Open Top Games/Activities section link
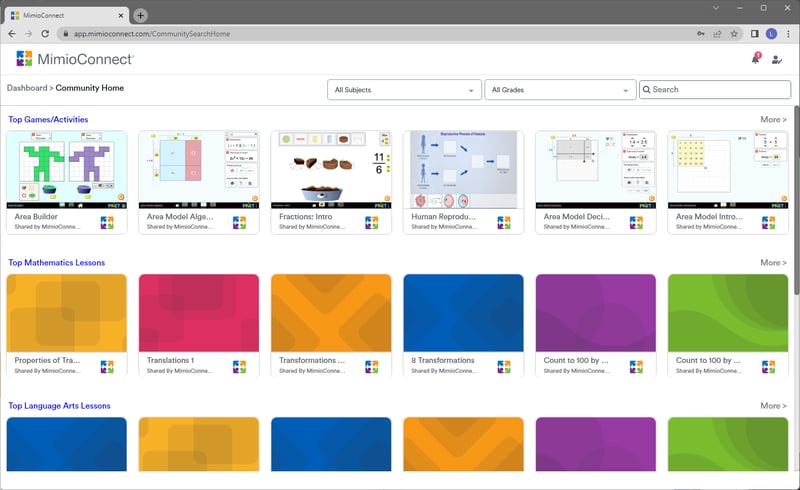 click(48, 119)
